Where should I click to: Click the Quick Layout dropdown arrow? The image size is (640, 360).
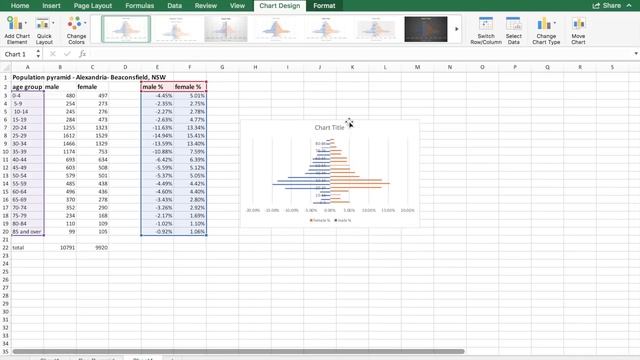pyautogui.click(x=53, y=23)
